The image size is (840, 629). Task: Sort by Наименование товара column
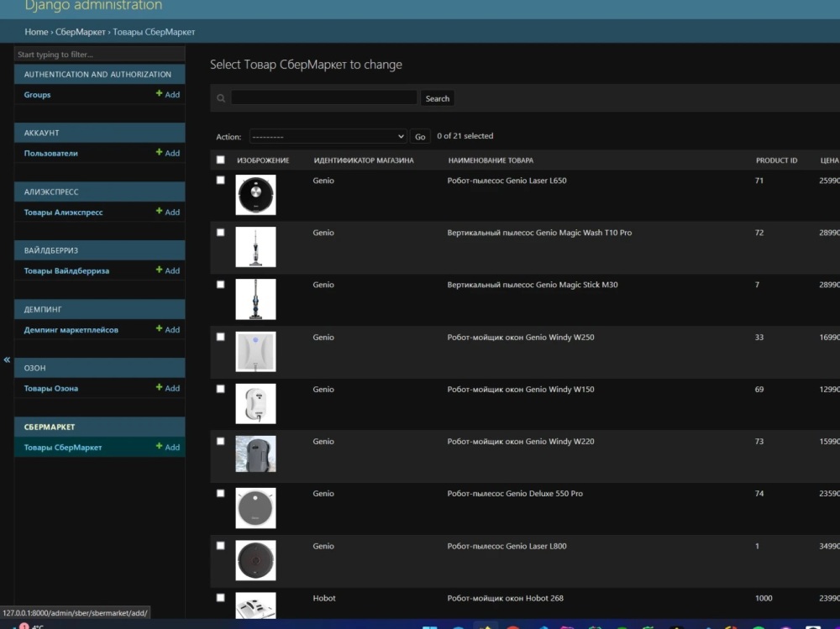pyautogui.click(x=491, y=160)
